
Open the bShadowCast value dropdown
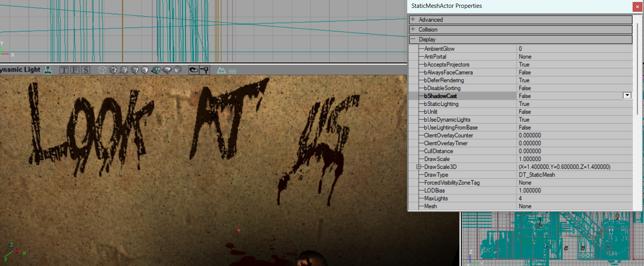pyautogui.click(x=627, y=96)
